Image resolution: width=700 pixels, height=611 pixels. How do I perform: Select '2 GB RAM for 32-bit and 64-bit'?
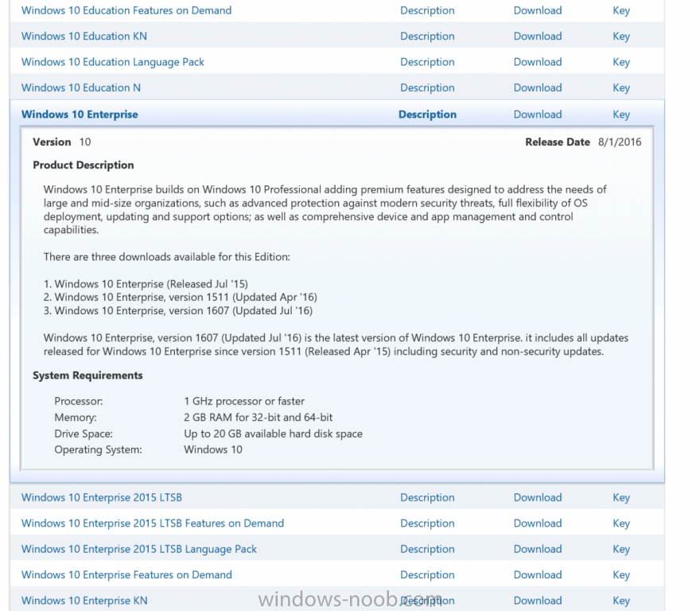[258, 418]
